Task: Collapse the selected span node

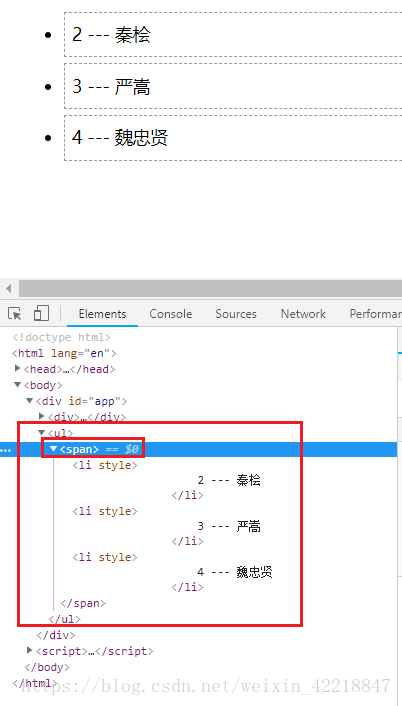Action: pos(54,448)
